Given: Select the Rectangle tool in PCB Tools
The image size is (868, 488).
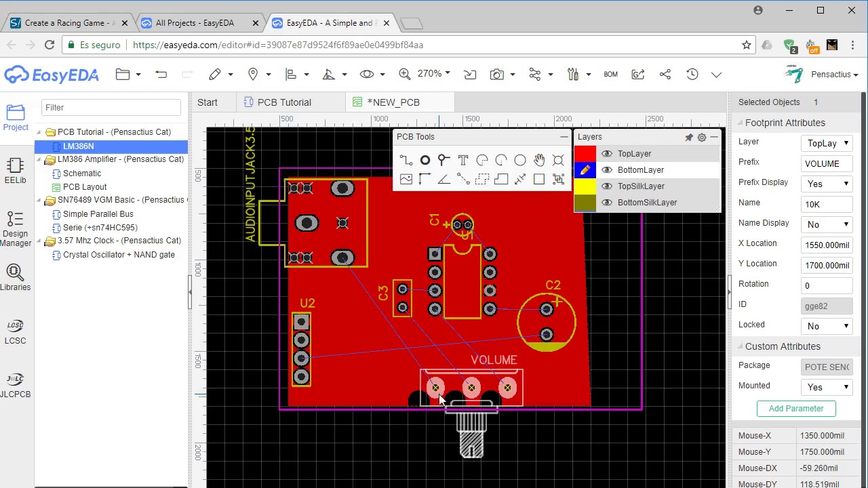Looking at the screenshot, I should click(x=538, y=180).
